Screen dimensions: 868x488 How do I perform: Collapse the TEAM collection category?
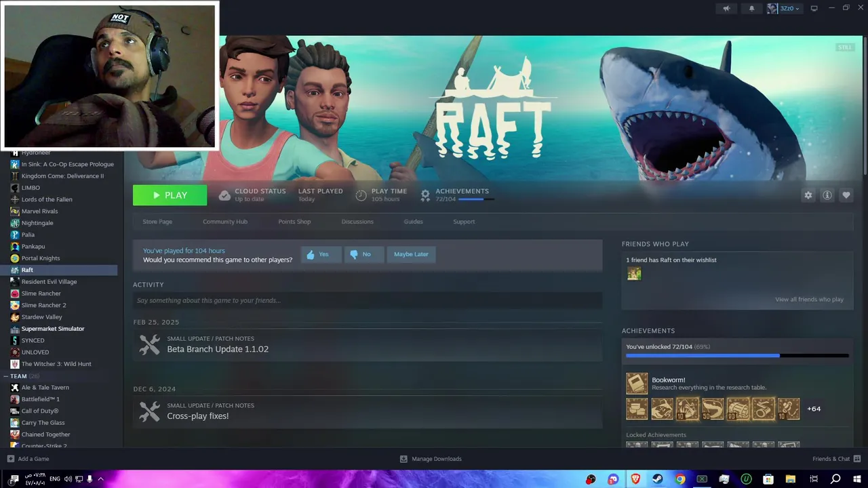click(x=5, y=376)
